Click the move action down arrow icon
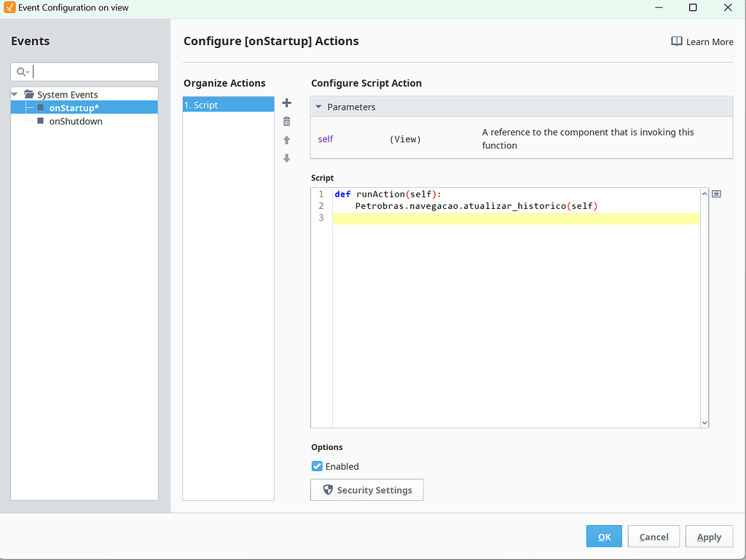The image size is (746, 560). (x=286, y=157)
